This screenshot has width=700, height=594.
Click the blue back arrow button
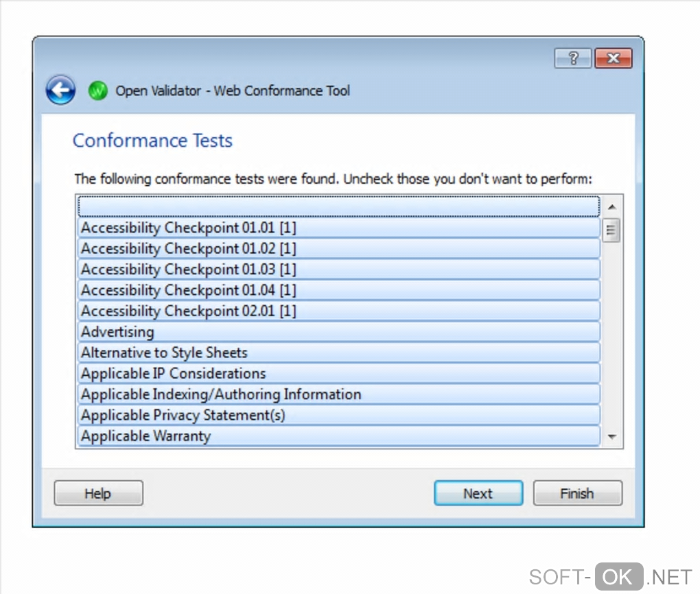click(60, 90)
